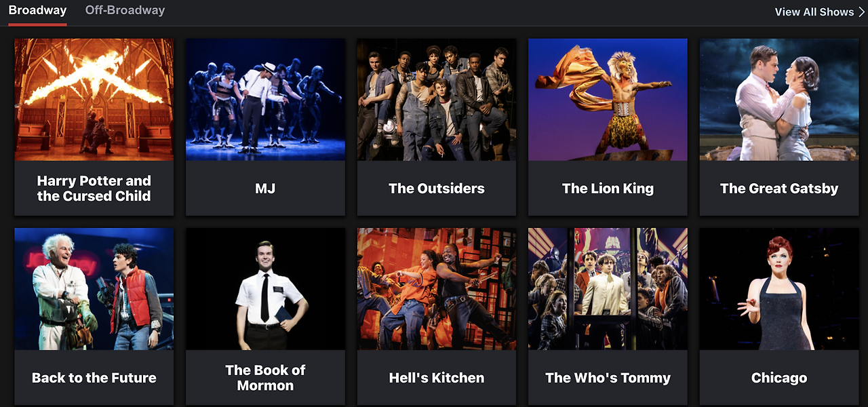Viewport: 868px width, 407px height.
Task: Open The Book of Mormon image
Action: (265, 289)
